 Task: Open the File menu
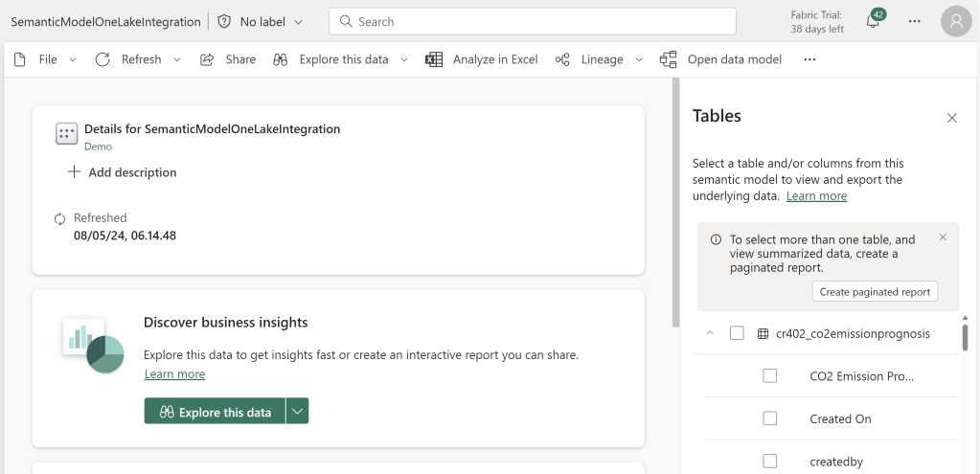pyautogui.click(x=47, y=59)
